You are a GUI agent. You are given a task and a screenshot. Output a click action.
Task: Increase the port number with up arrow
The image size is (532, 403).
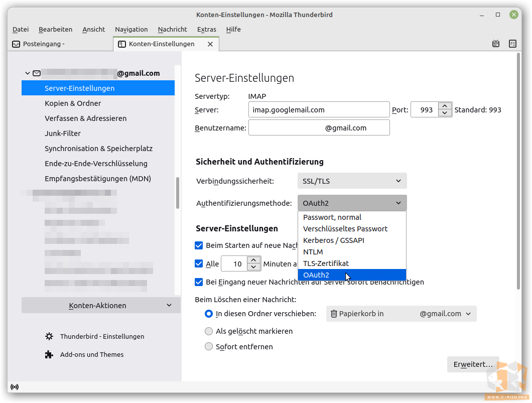[445, 106]
